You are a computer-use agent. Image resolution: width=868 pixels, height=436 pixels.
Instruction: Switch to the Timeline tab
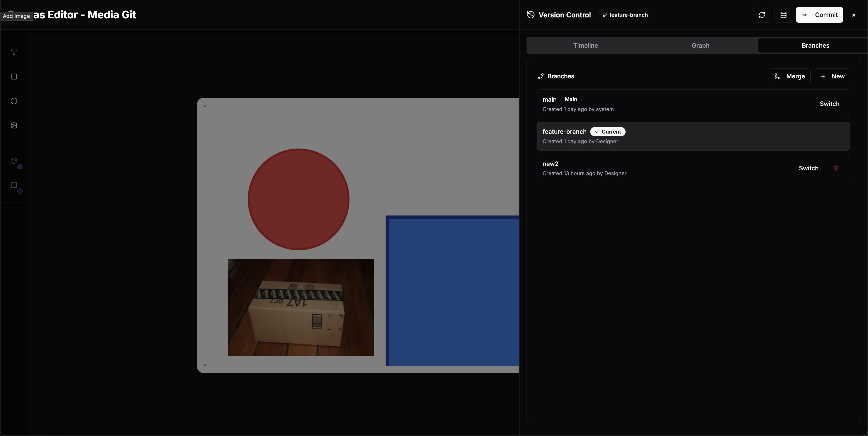coord(585,45)
